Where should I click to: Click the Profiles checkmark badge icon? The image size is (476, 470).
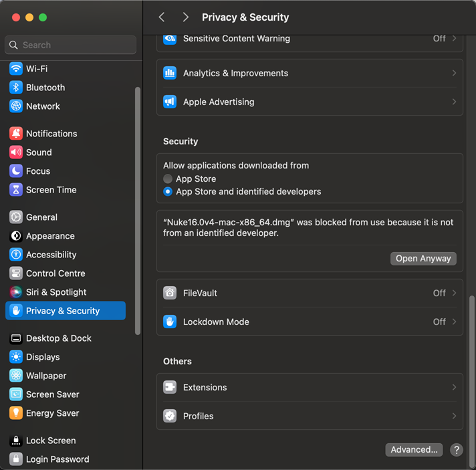(170, 416)
